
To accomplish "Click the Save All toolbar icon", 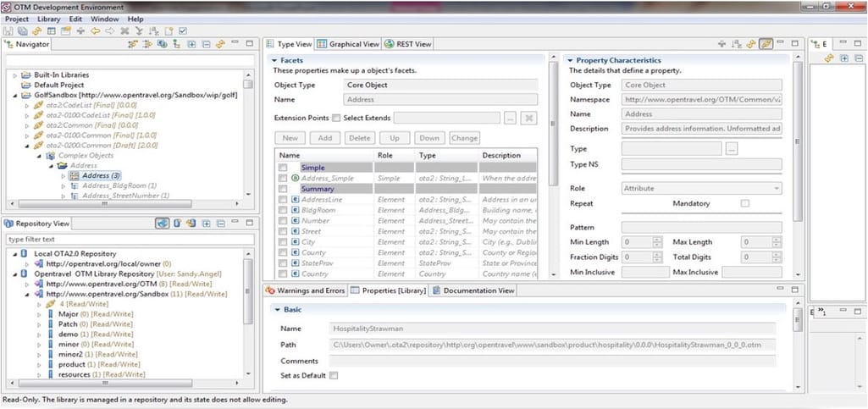I will pyautogui.click(x=23, y=31).
